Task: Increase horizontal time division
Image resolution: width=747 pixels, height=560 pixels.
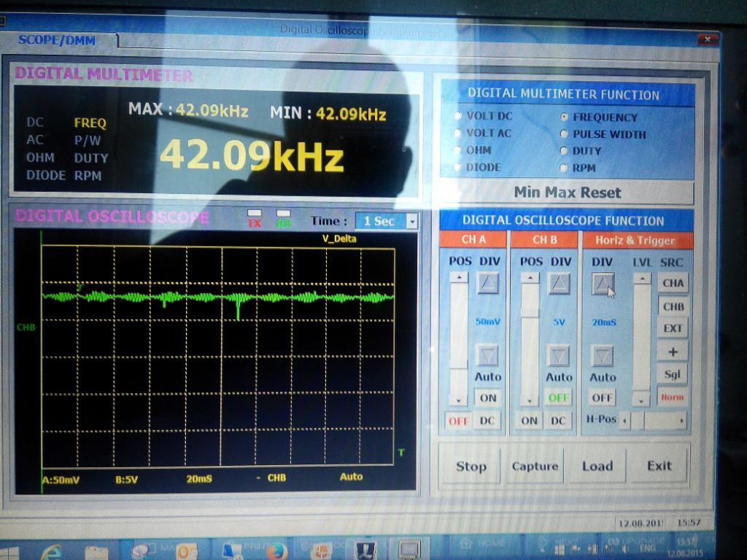Action: tap(603, 283)
